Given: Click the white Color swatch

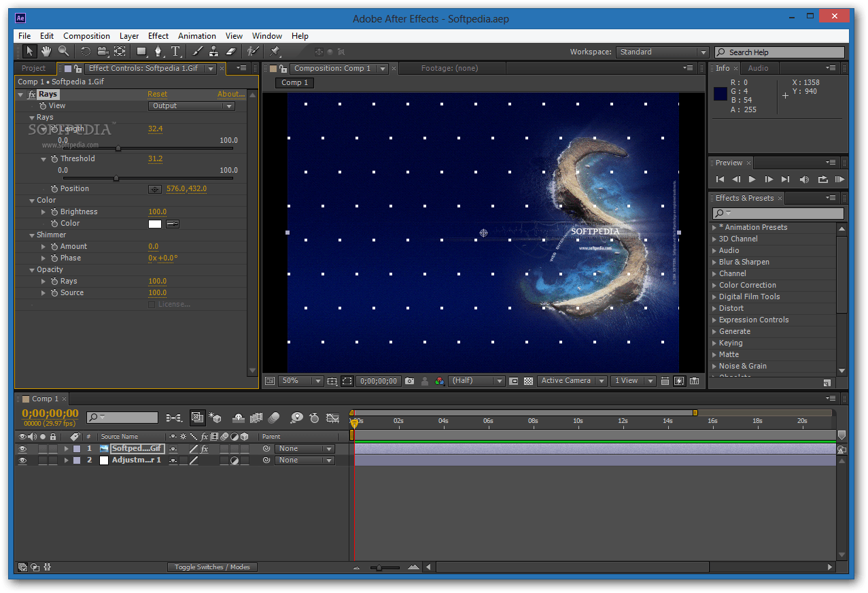Looking at the screenshot, I should 155,224.
